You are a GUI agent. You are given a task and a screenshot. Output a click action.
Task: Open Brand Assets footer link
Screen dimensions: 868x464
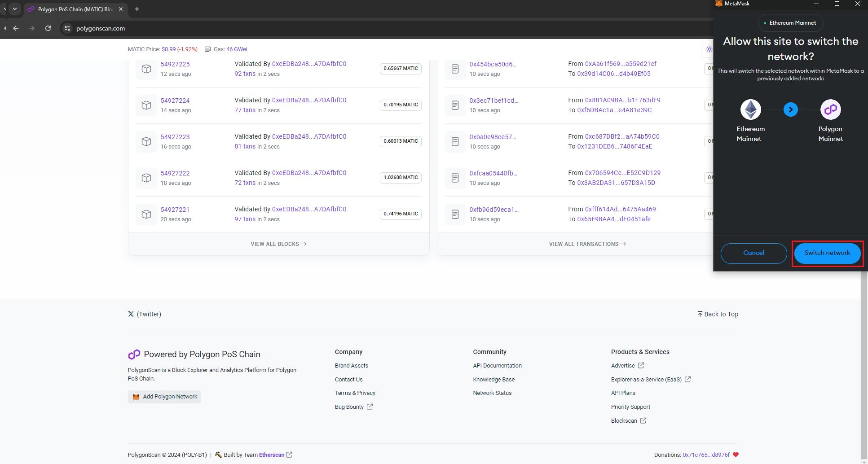(x=351, y=366)
